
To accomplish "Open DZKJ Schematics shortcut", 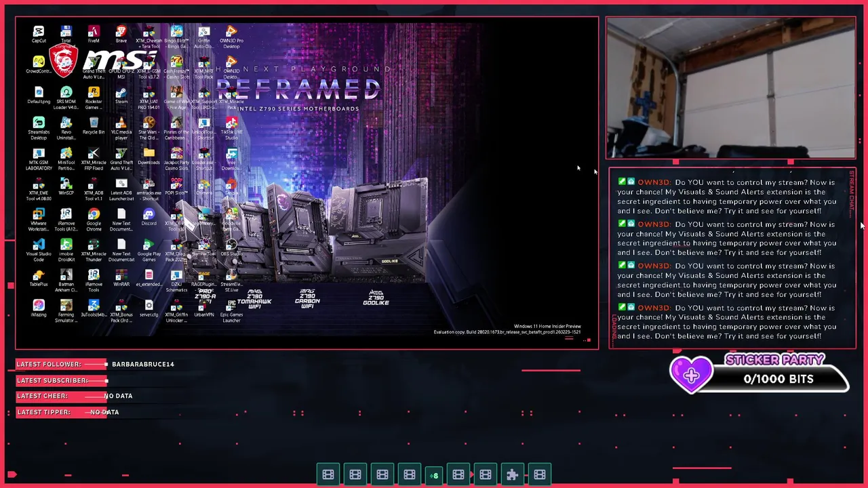I will tap(176, 281).
